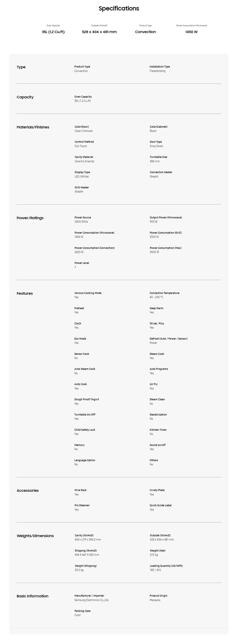Click the Specifications page heading
Image resolution: width=238 pixels, height=644 pixels.
pos(119,9)
